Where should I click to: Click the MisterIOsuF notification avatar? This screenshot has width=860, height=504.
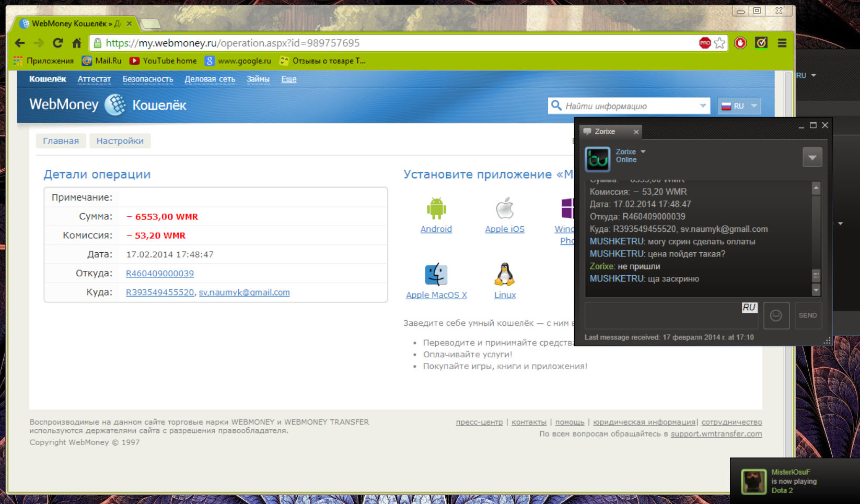pyautogui.click(x=753, y=482)
